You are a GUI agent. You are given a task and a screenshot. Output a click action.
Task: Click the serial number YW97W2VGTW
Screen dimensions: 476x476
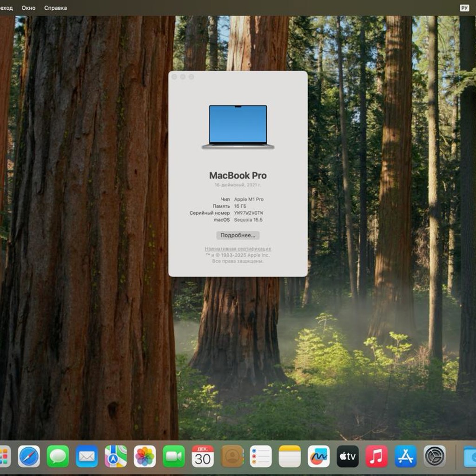point(248,213)
